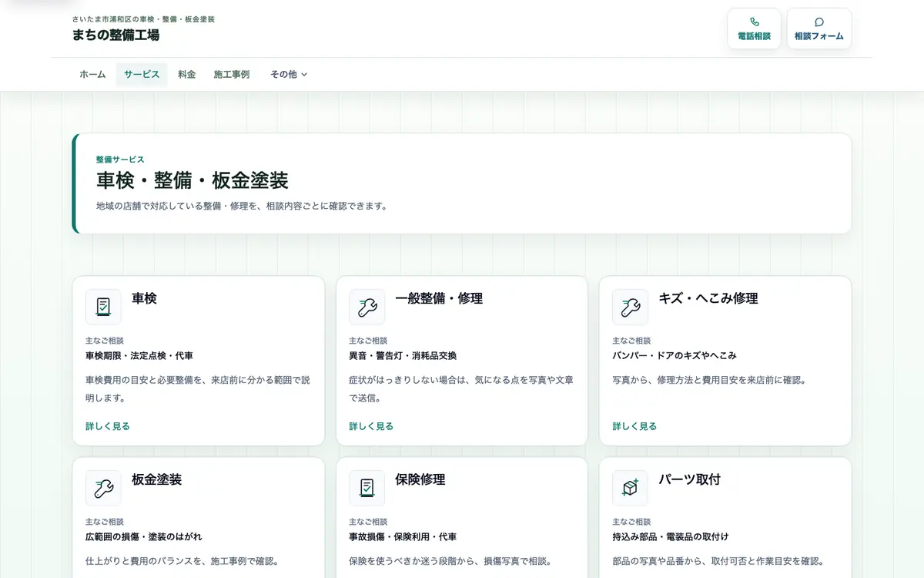Open the 施工事例 tab
Image resolution: width=924 pixels, height=578 pixels.
(232, 75)
